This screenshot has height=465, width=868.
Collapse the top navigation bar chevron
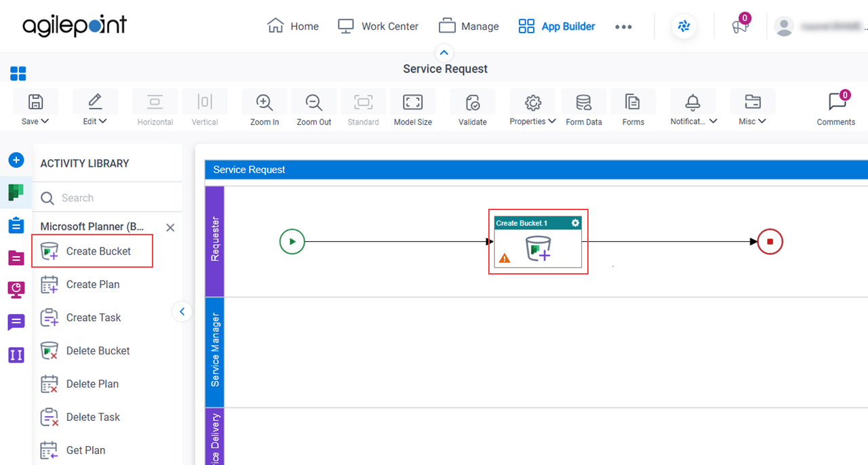click(444, 52)
